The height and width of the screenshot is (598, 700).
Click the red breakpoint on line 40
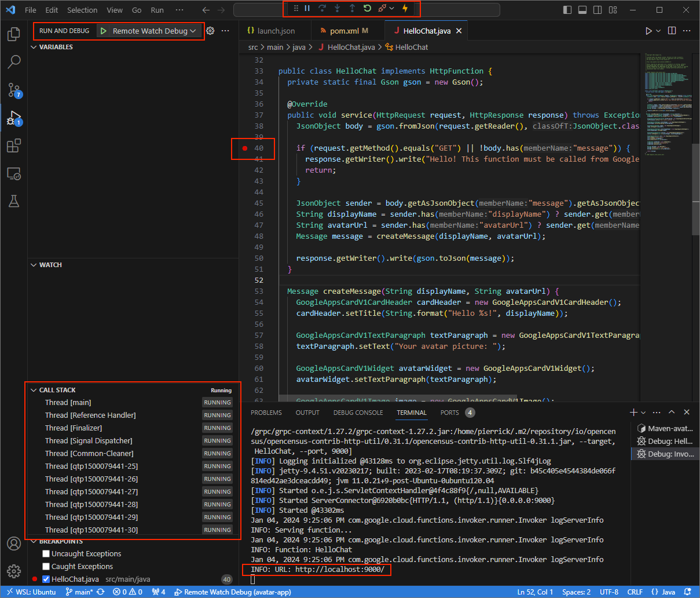click(245, 148)
